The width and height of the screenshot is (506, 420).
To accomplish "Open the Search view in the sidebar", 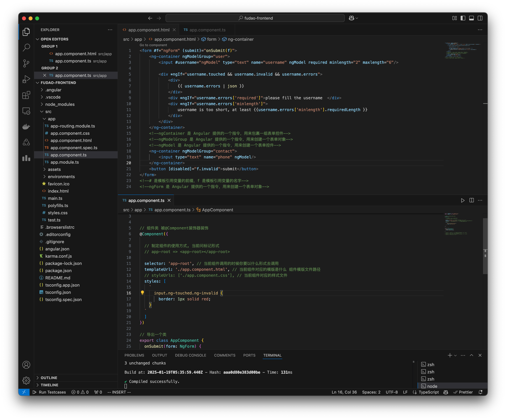I will pyautogui.click(x=26, y=47).
